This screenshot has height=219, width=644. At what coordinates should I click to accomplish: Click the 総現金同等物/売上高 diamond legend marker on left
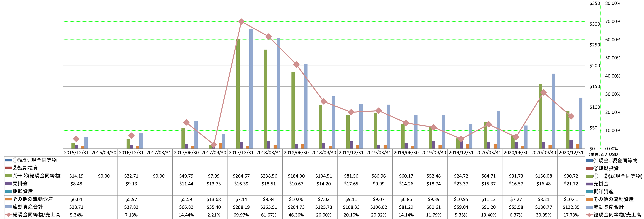pyautogui.click(x=9, y=215)
